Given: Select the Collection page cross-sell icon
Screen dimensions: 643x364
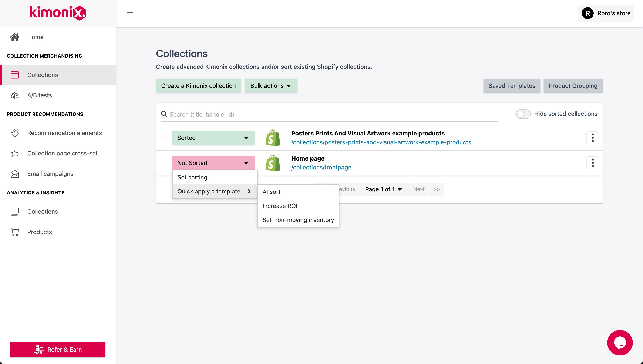Looking at the screenshot, I should (14, 153).
